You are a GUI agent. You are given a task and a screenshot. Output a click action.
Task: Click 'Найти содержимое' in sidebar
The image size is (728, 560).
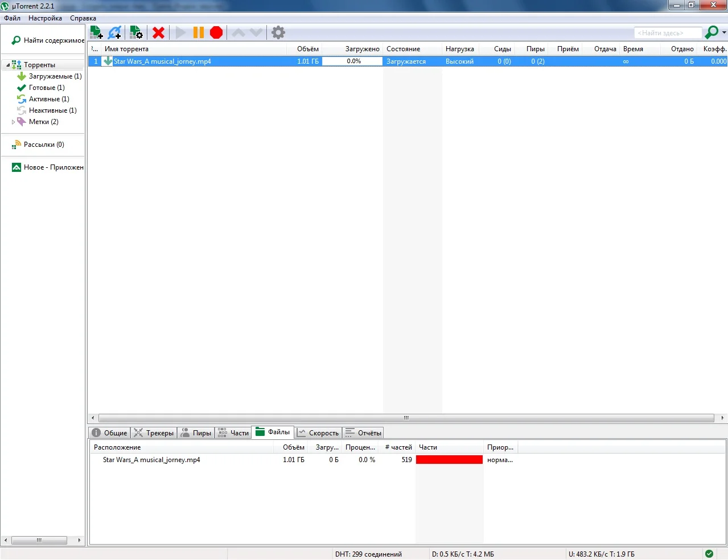[x=48, y=40]
